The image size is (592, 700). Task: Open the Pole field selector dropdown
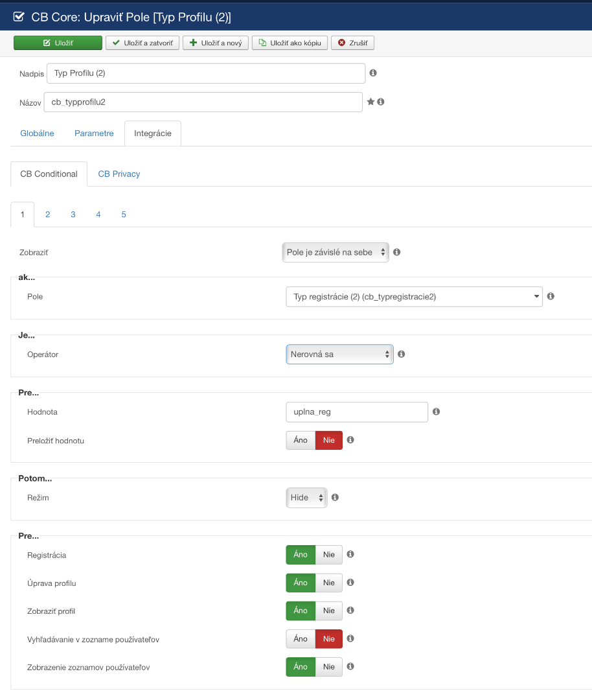click(414, 296)
